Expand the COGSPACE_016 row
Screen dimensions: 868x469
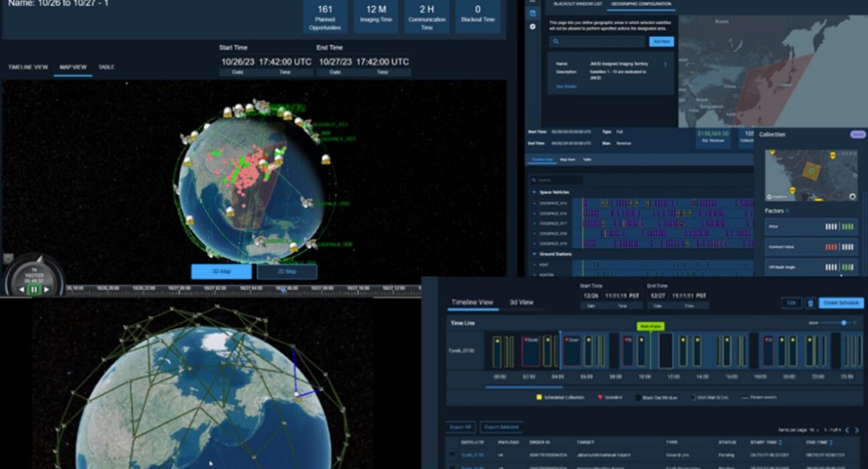(535, 213)
